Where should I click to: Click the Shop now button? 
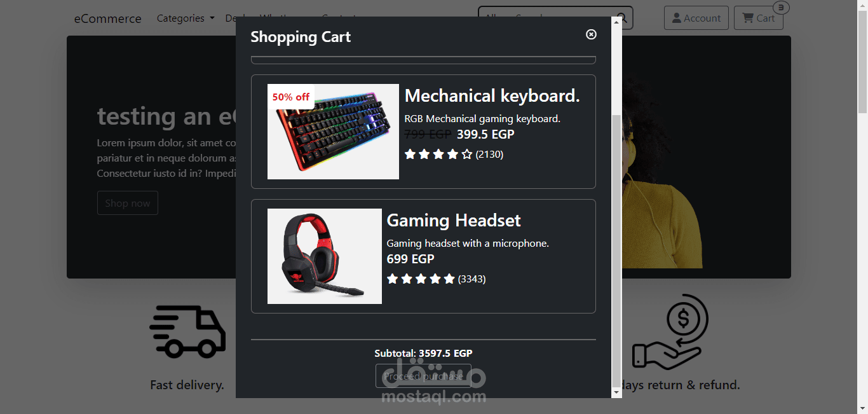click(x=128, y=203)
